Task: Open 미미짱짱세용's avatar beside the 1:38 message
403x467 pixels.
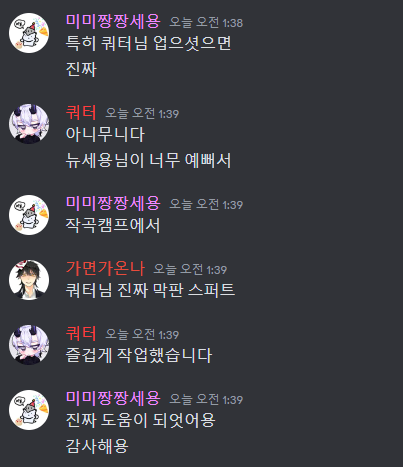Action: pyautogui.click(x=29, y=33)
